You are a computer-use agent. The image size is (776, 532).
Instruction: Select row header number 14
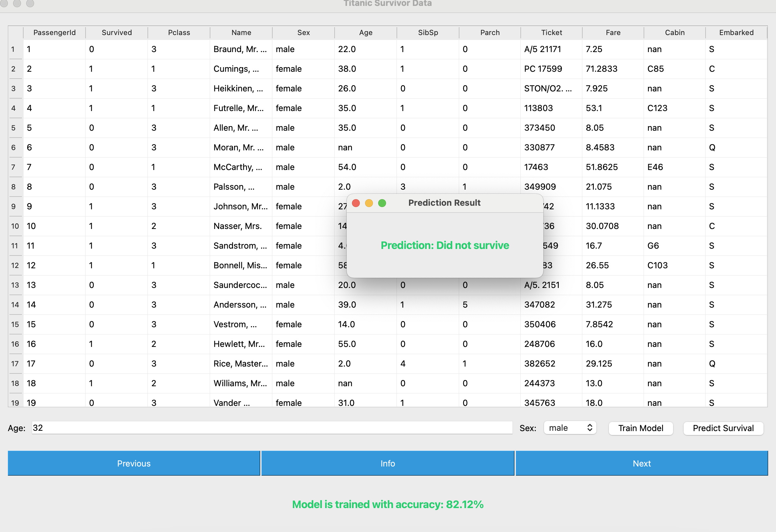click(15, 305)
